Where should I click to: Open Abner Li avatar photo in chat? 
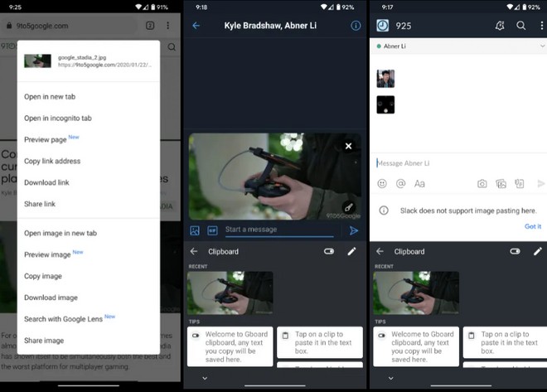click(x=385, y=79)
